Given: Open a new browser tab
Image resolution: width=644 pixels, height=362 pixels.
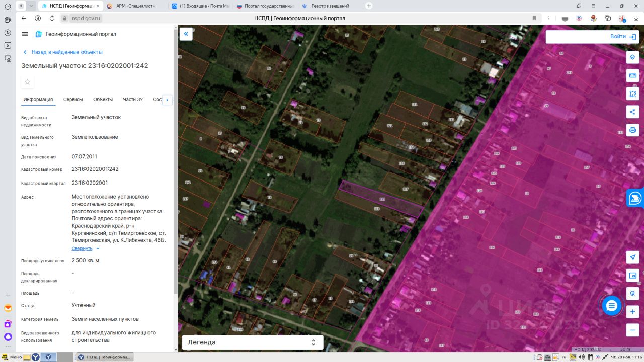Looking at the screenshot, I should click(x=369, y=6).
